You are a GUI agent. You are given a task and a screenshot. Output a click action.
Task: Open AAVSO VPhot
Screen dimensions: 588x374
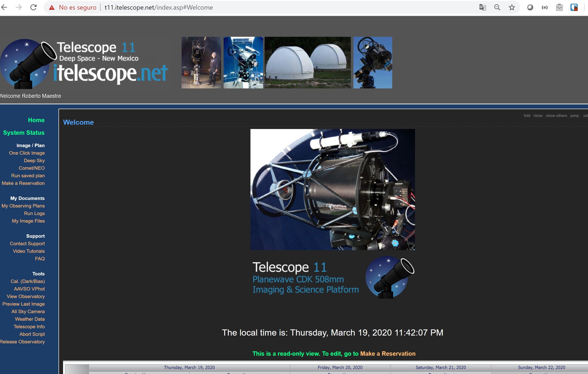click(29, 289)
